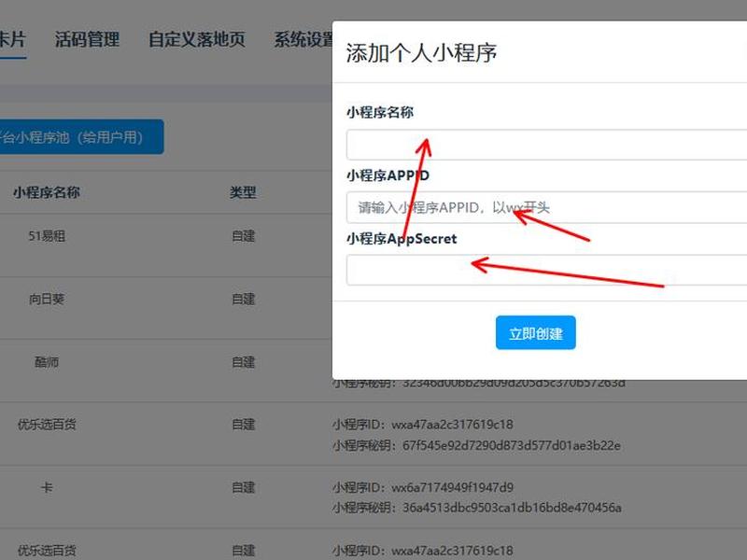
Task: Open the 系统设置 tab
Action: click(x=303, y=39)
